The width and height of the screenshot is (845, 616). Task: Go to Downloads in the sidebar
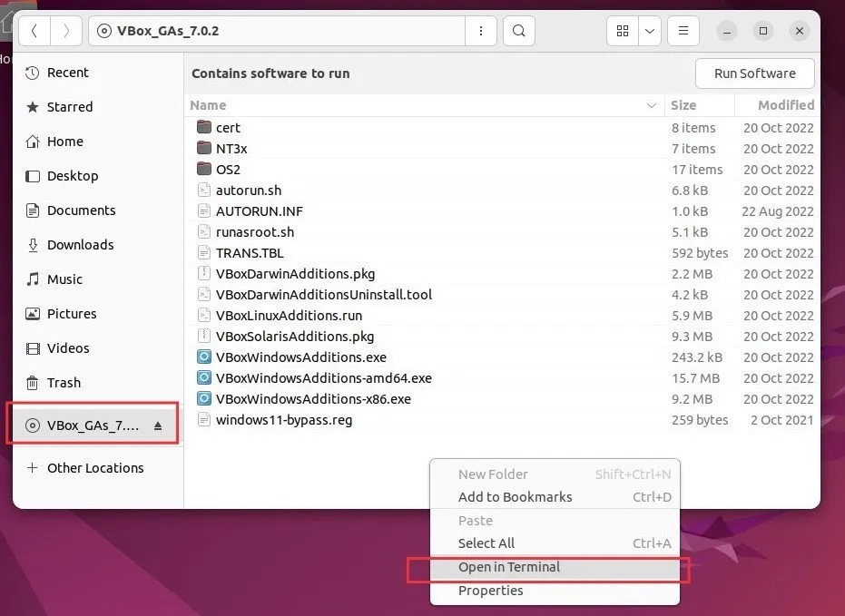80,245
